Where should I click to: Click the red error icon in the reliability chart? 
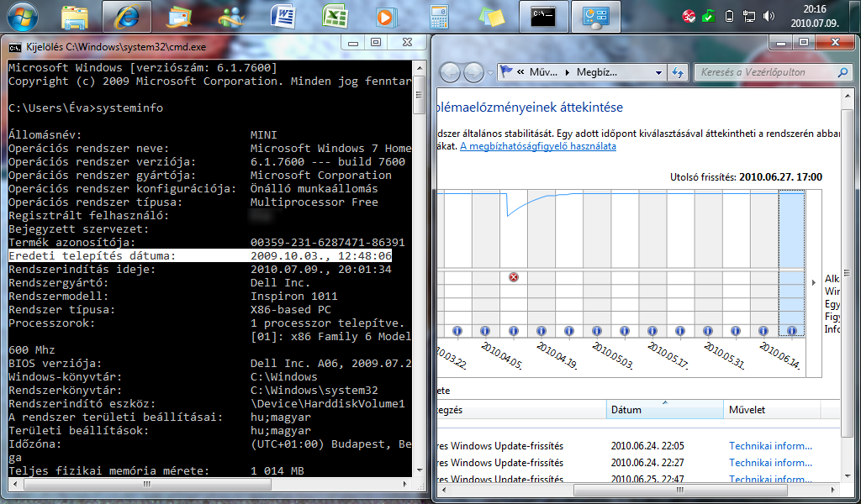pos(514,277)
